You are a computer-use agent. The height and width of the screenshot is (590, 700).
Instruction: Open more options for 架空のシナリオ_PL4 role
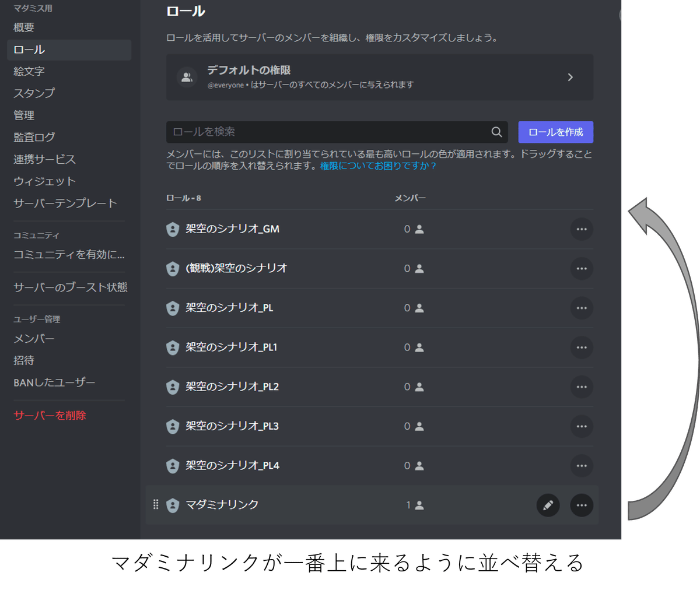pos(582,466)
